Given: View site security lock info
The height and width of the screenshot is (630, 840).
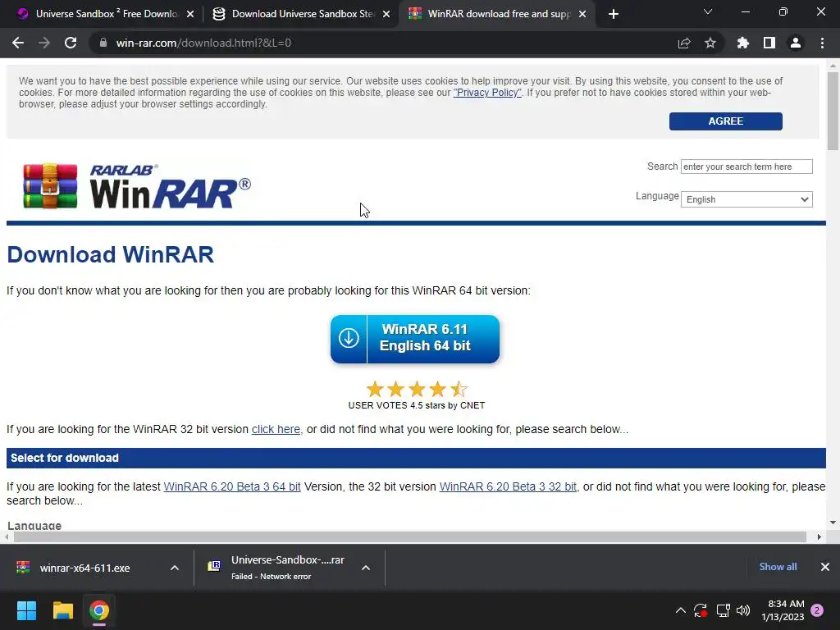Looking at the screenshot, I should [103, 43].
